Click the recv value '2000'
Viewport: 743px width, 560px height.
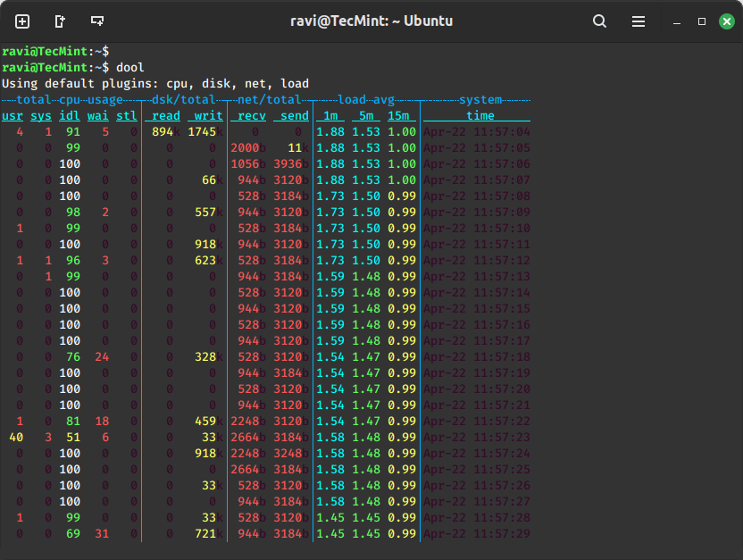pyautogui.click(x=245, y=148)
